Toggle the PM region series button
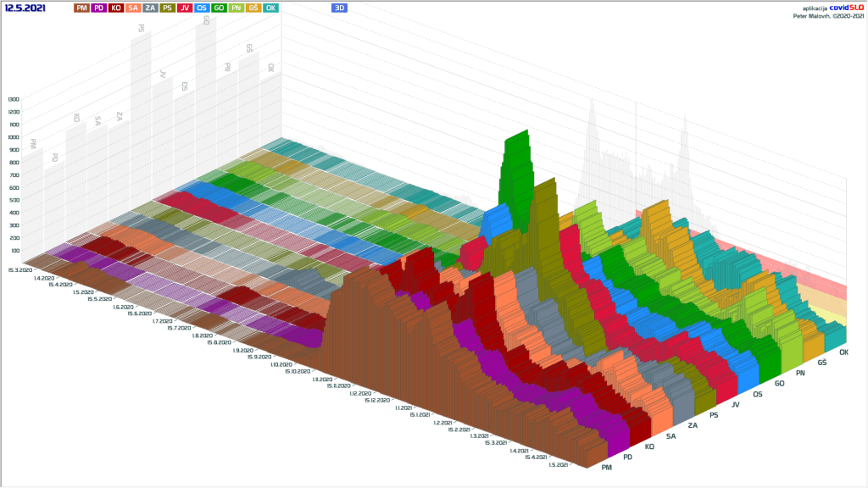This screenshot has width=868, height=488. pyautogui.click(x=81, y=8)
